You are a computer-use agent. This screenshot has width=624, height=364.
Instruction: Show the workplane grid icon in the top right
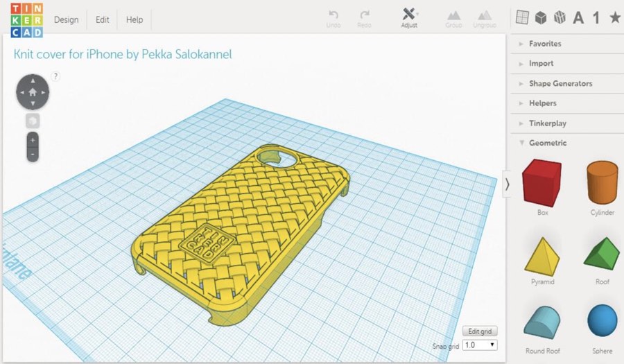coord(523,17)
